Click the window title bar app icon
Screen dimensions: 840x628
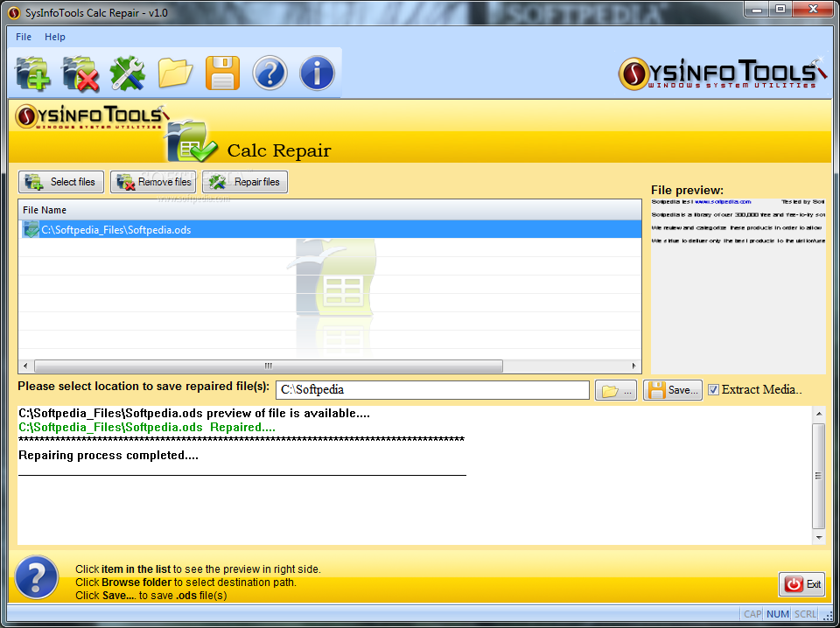pyautogui.click(x=15, y=12)
